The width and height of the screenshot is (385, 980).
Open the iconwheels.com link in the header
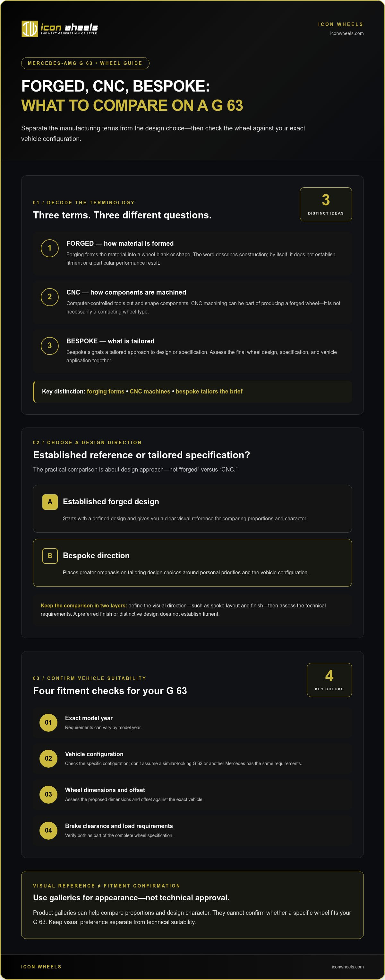(x=346, y=33)
